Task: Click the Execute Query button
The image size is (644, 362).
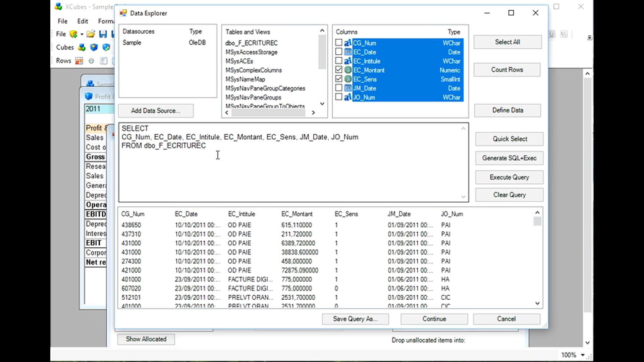Action: (509, 177)
